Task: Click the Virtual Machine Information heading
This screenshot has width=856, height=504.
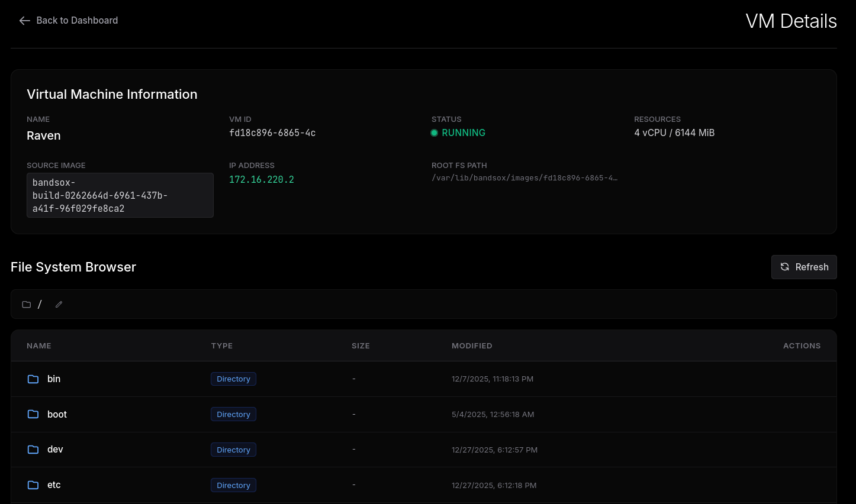Action: coord(112,95)
